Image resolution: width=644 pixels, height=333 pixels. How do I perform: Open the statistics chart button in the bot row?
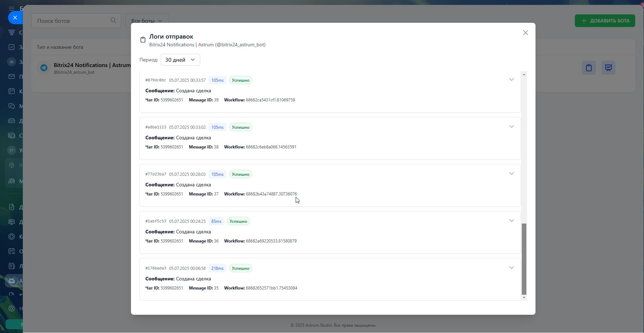(x=609, y=68)
